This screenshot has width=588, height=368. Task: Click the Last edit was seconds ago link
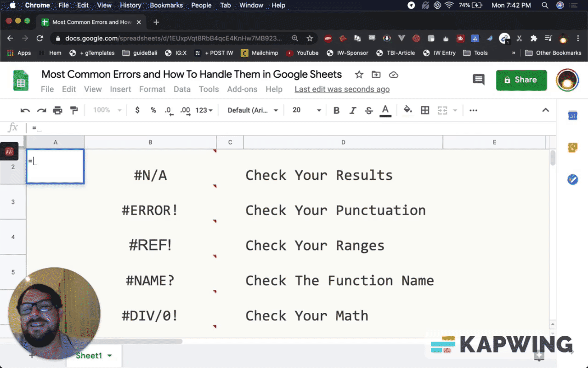coord(342,89)
